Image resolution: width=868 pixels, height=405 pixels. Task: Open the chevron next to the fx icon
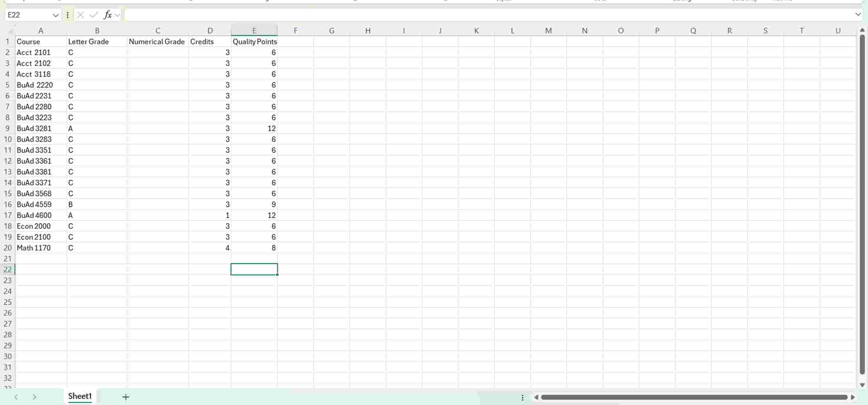117,15
